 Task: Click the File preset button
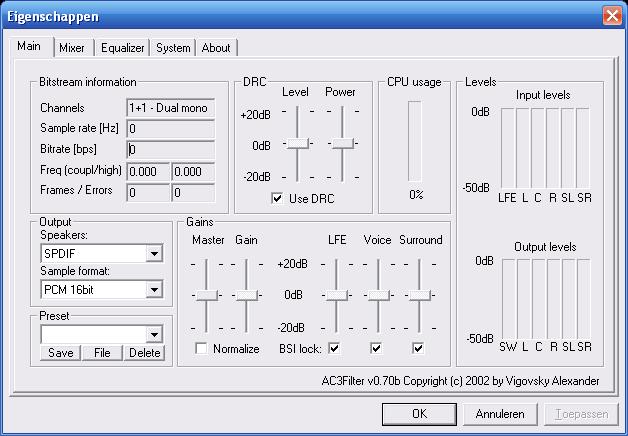coord(102,352)
